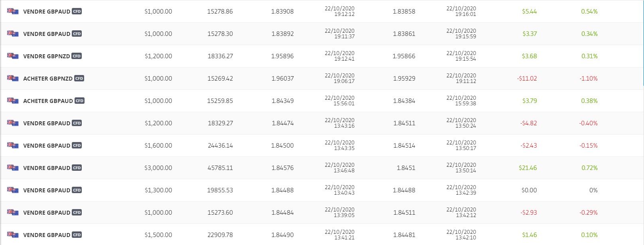Click the 45785.11 units value
The width and height of the screenshot is (644, 245).
(220, 168)
